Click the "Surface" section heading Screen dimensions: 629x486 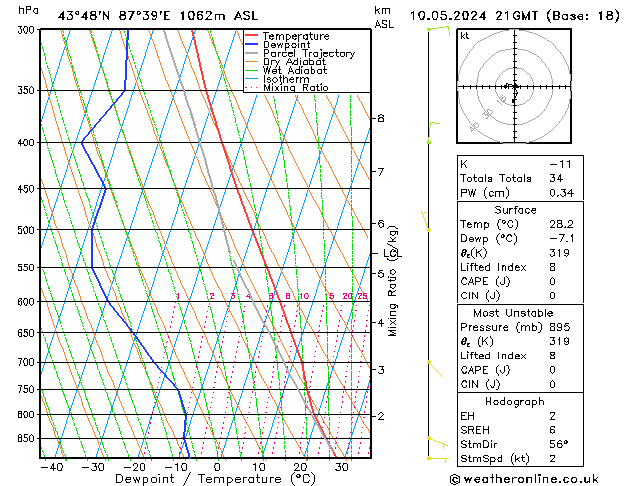click(515, 210)
